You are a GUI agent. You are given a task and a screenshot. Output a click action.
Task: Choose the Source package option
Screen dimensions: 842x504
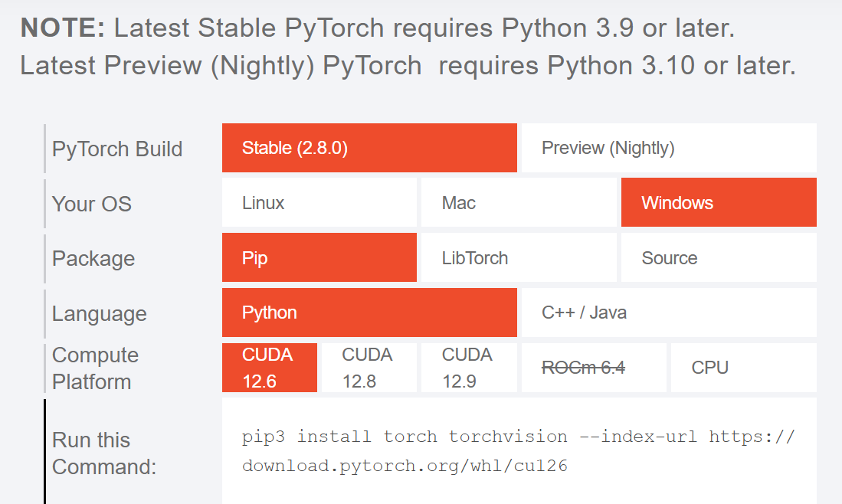coord(718,258)
